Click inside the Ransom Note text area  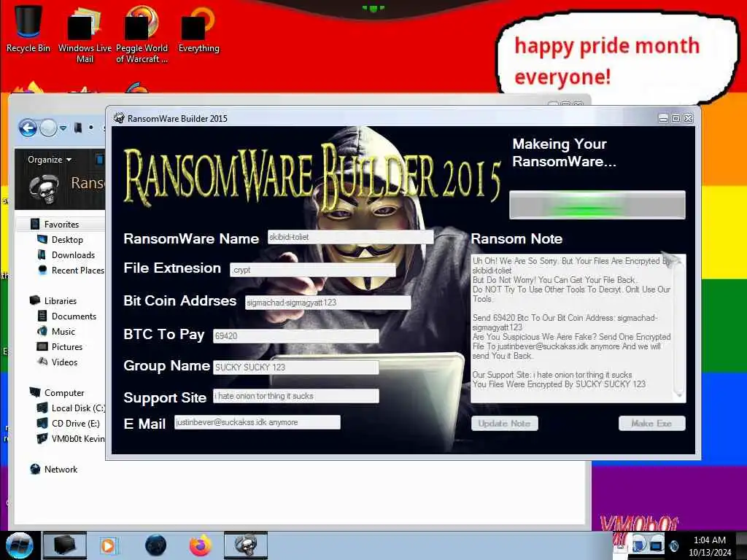[572, 329]
